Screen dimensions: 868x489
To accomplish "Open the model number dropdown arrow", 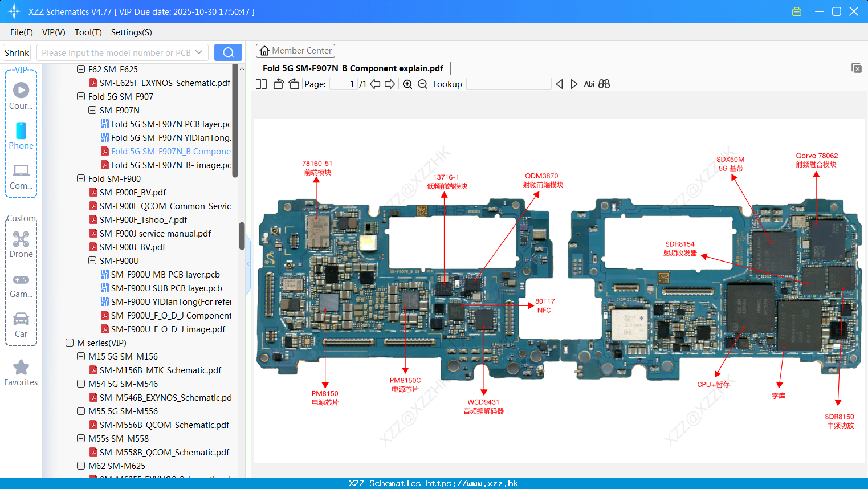I will click(199, 52).
